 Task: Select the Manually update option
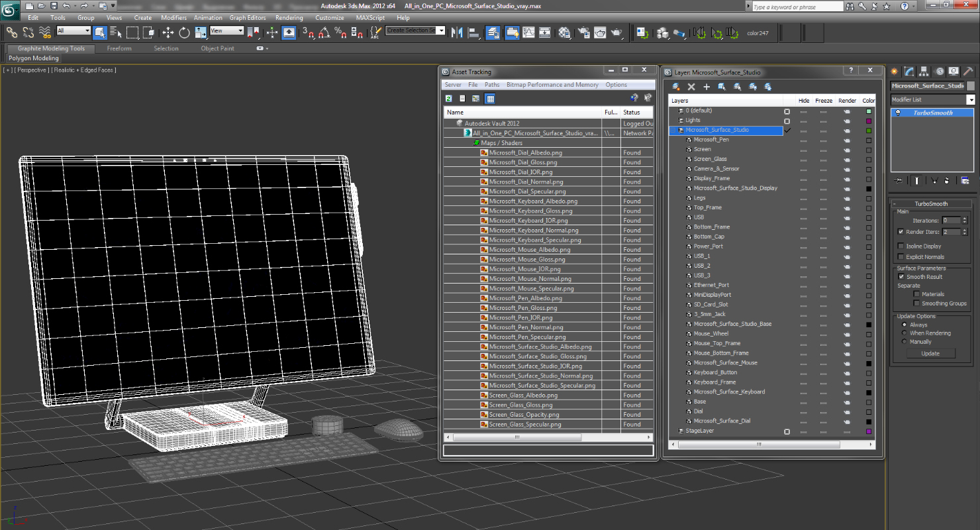pos(905,342)
